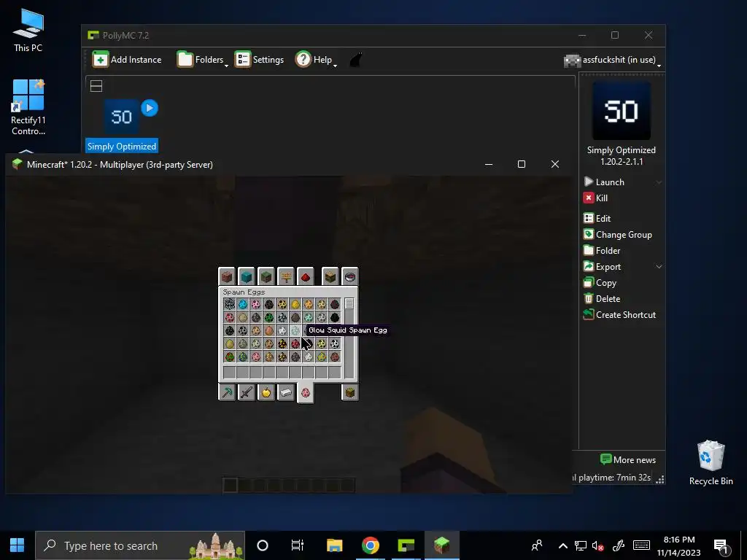Click the first empty hotbar slot in inventory
The height and width of the screenshot is (560, 747).
(230, 373)
